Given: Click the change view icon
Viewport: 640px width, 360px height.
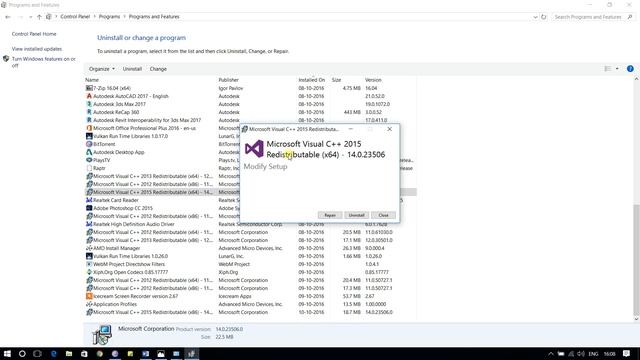Looking at the screenshot, I should tap(607, 69).
